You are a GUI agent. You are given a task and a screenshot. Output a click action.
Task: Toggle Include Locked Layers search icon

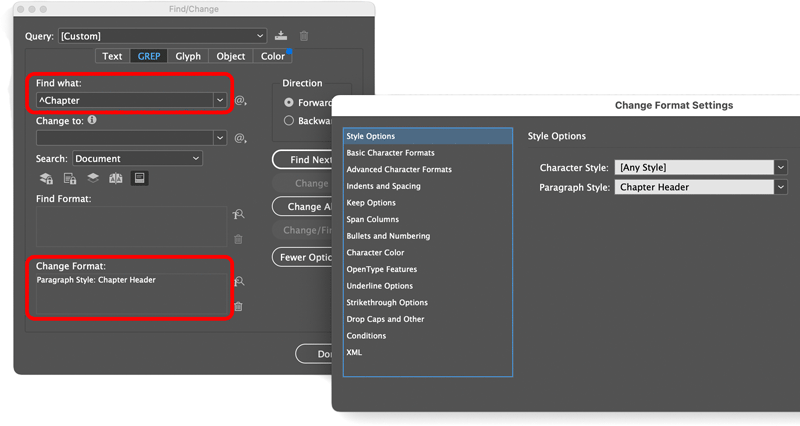47,178
